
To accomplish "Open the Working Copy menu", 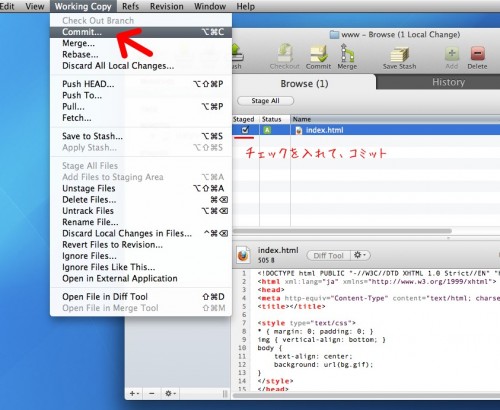I will click(83, 6).
